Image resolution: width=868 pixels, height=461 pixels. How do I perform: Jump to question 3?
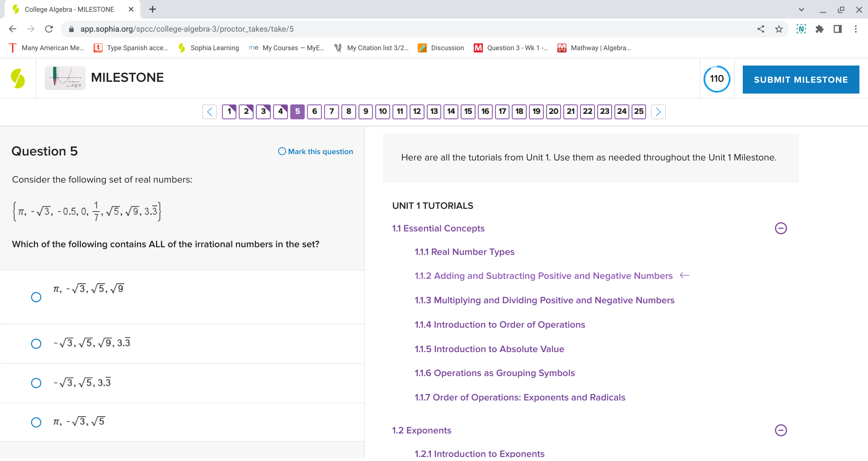point(264,112)
